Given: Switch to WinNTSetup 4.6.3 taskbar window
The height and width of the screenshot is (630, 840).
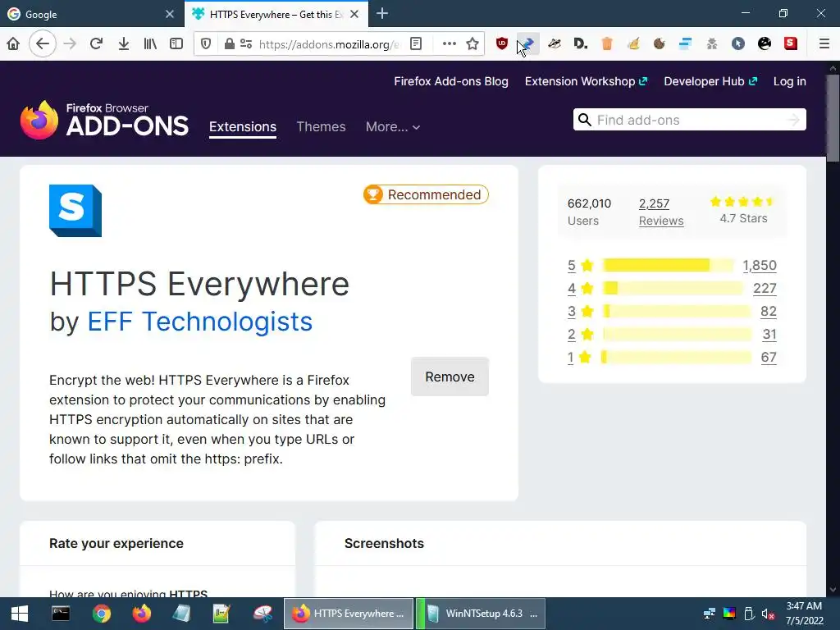Looking at the screenshot, I should point(481,614).
